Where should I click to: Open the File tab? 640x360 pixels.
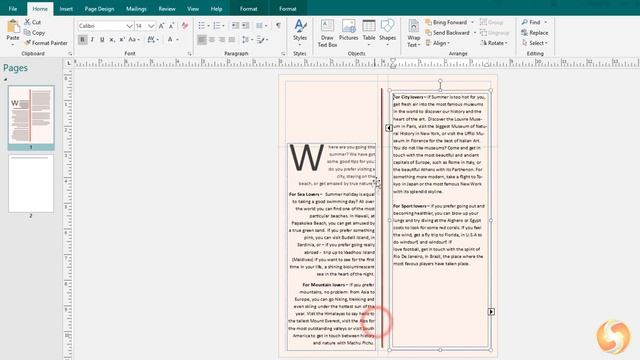tap(13, 9)
